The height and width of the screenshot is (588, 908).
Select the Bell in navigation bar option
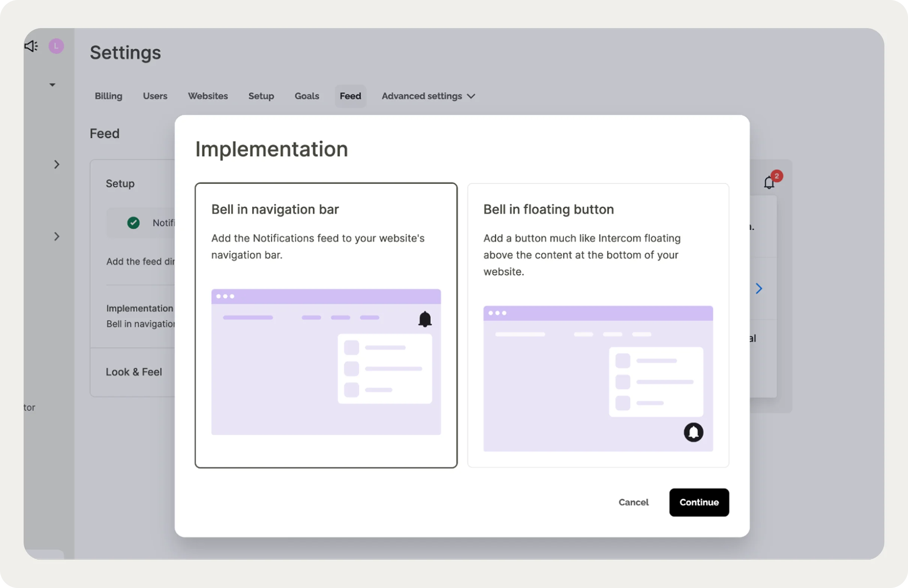326,325
